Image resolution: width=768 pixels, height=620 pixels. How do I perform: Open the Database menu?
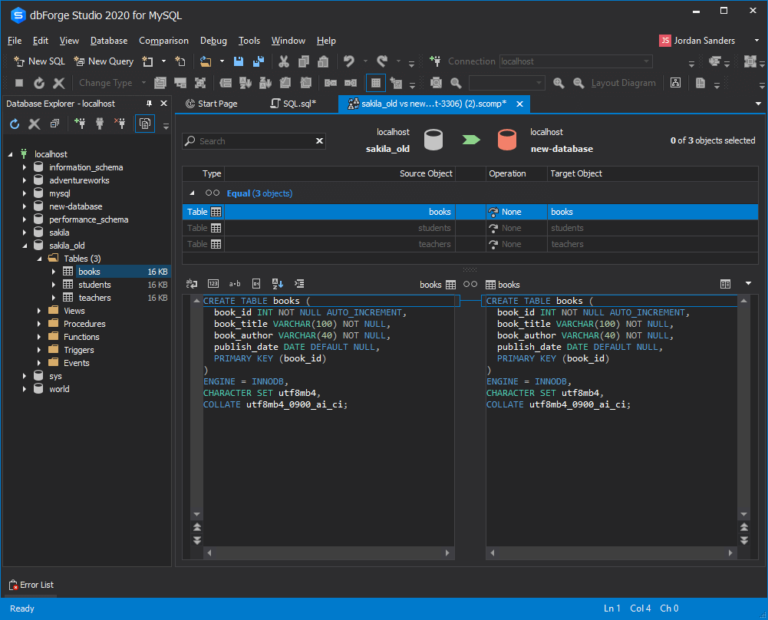tap(109, 41)
